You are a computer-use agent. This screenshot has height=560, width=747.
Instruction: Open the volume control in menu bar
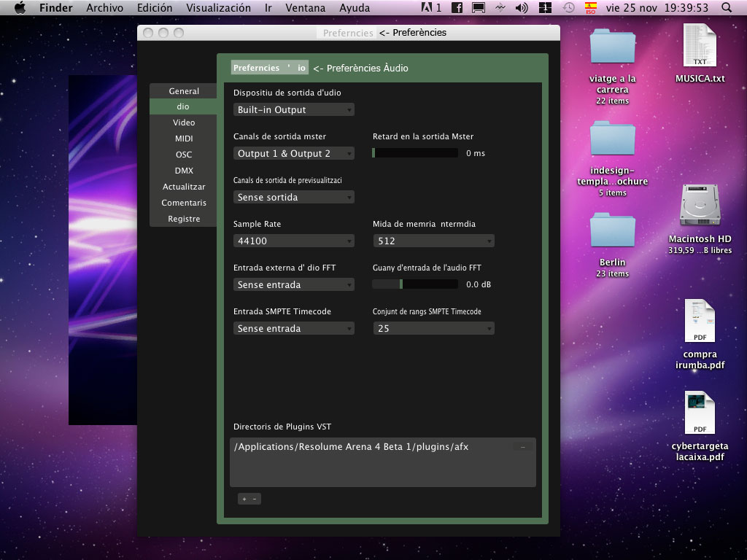pos(522,7)
